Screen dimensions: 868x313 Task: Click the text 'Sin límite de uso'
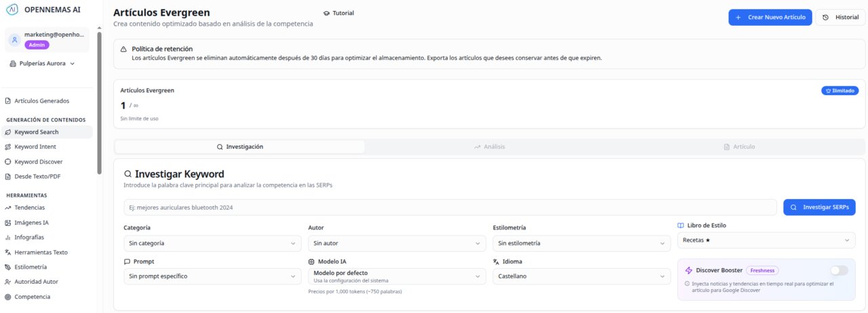click(140, 118)
